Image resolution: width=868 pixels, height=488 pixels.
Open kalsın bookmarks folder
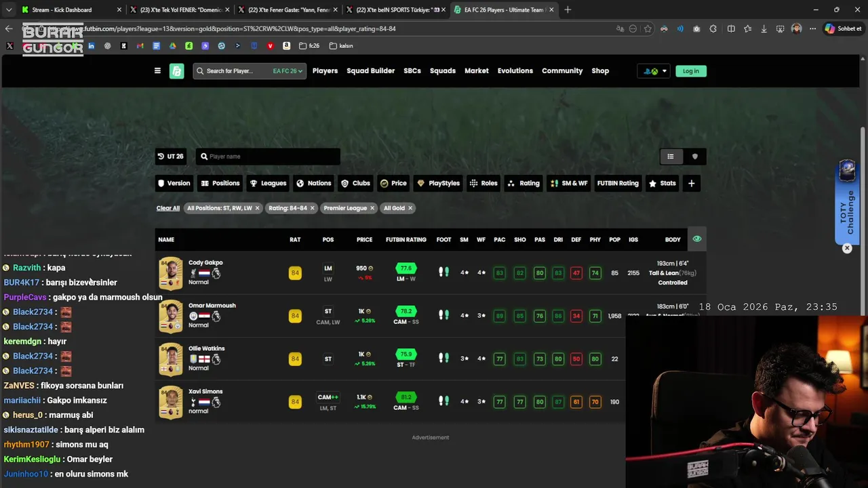point(342,46)
